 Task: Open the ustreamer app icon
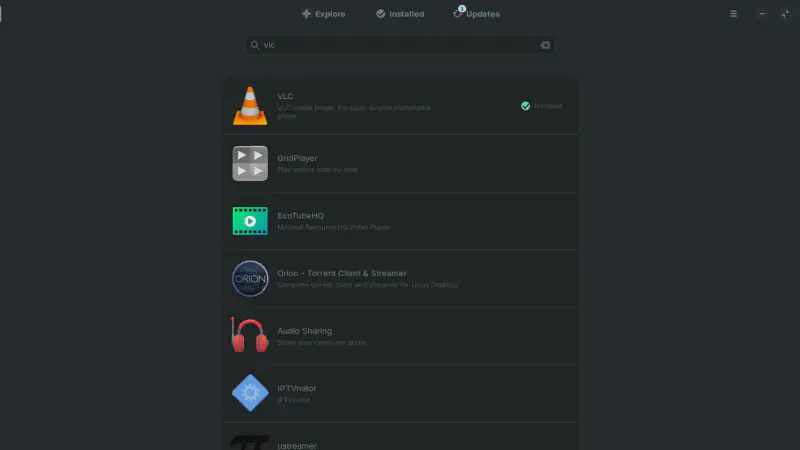(x=250, y=442)
